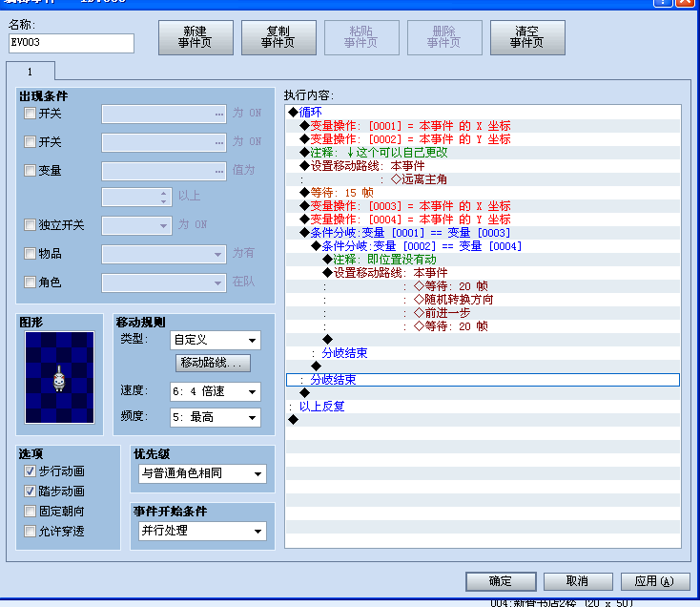This screenshot has height=607, width=700.
Task: Enable the 变量 condition checkbox
Action: point(30,170)
